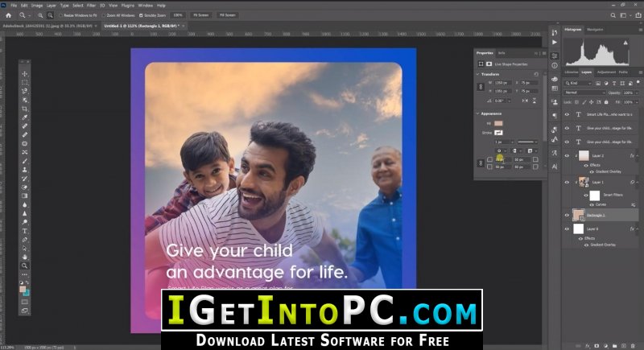Open the Fill color swatch in Appearance
The width and height of the screenshot is (644, 350).
498,123
